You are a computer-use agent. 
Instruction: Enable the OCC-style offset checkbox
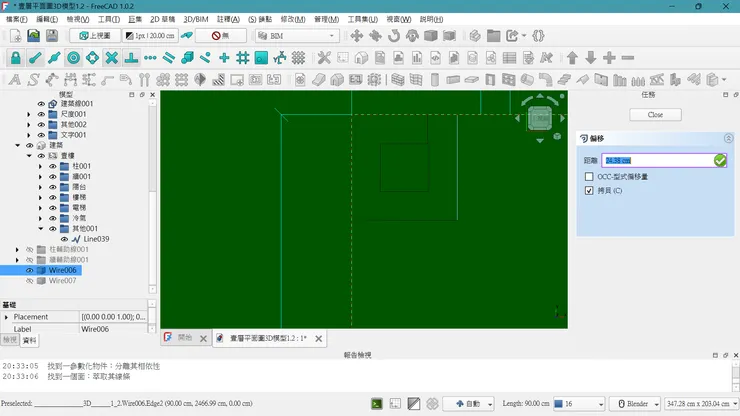click(x=589, y=177)
